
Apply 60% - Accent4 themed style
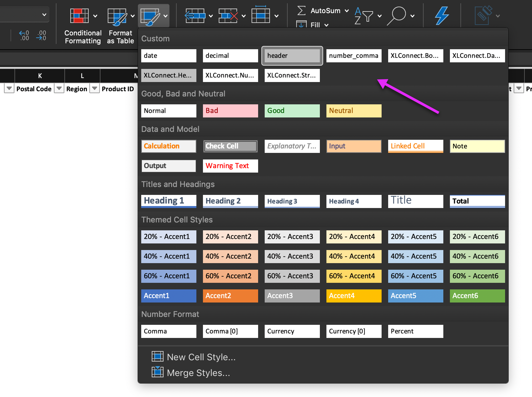click(354, 276)
